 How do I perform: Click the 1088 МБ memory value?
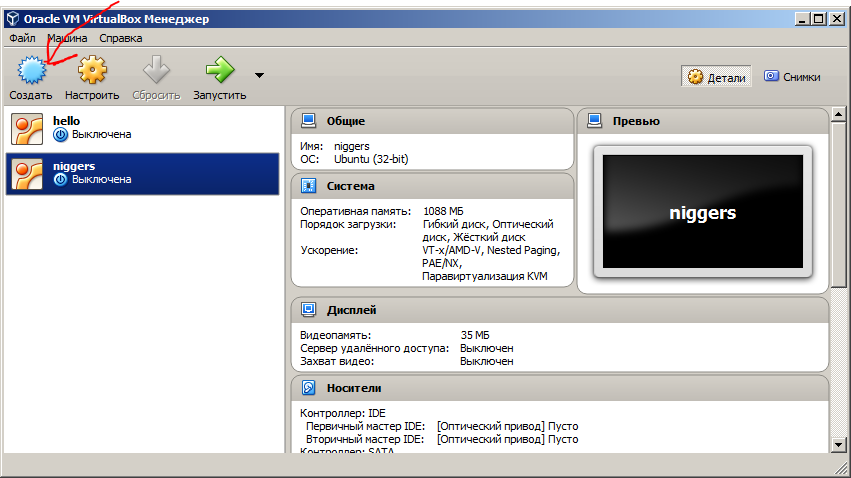tap(443, 211)
